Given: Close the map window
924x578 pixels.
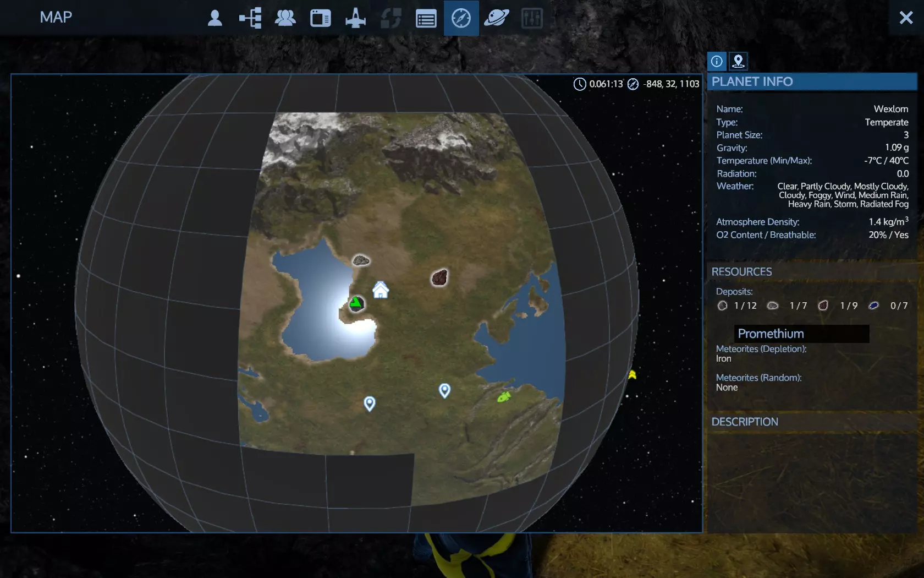Looking at the screenshot, I should [x=906, y=18].
